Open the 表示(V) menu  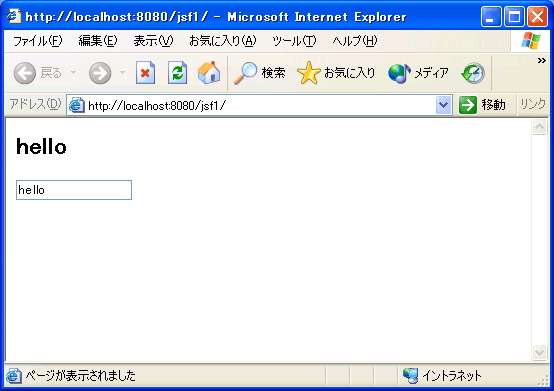coord(153,41)
